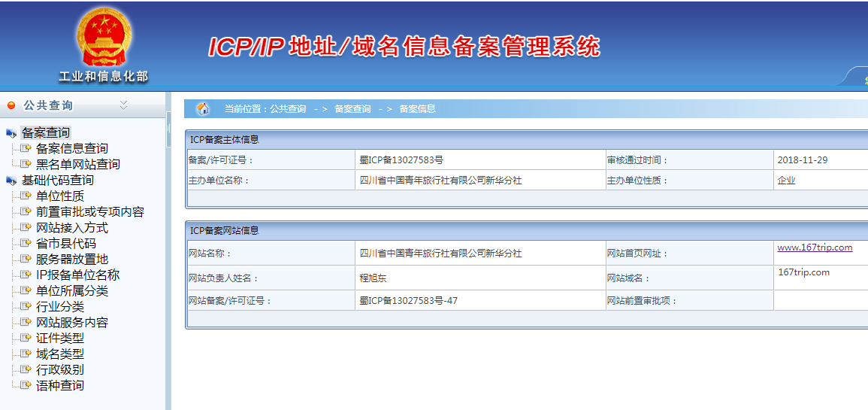Click the page icon beside 证件类型

click(26, 338)
